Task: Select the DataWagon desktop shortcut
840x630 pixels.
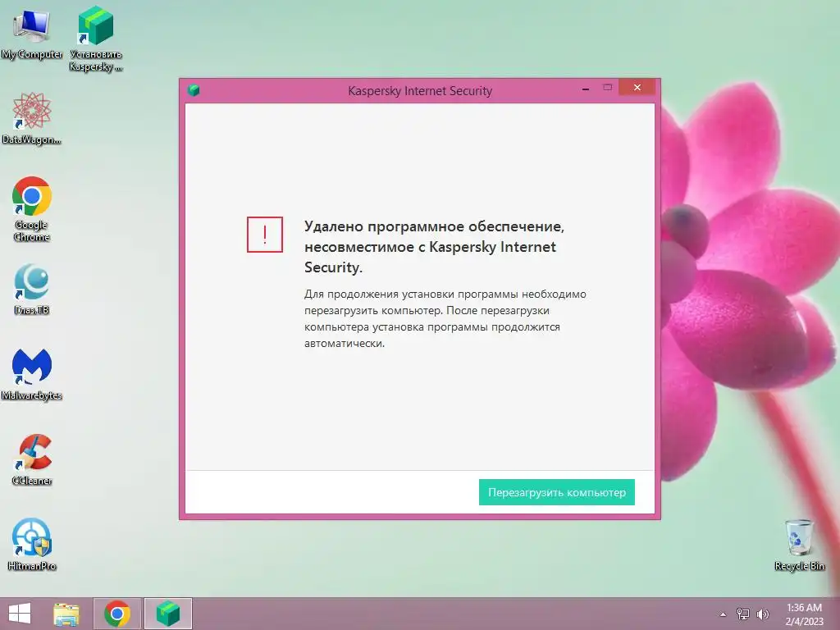Action: pyautogui.click(x=32, y=118)
